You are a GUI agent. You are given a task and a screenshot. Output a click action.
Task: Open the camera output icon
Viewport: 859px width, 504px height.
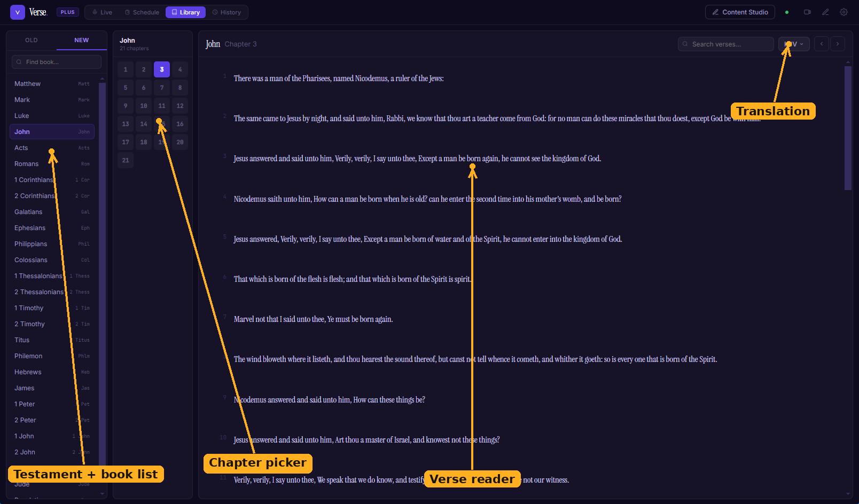pos(807,12)
